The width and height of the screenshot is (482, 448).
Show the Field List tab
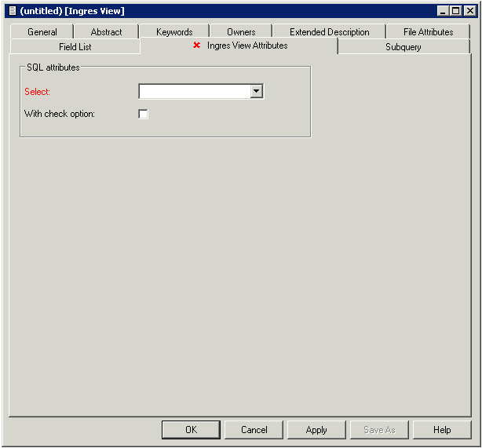click(75, 47)
